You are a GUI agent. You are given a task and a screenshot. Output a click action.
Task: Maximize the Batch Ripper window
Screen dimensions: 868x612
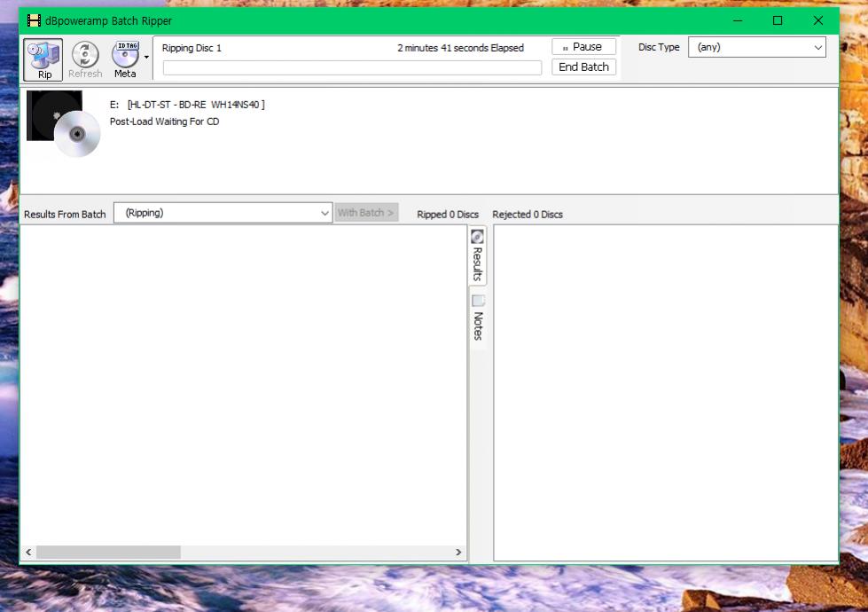pyautogui.click(x=778, y=20)
